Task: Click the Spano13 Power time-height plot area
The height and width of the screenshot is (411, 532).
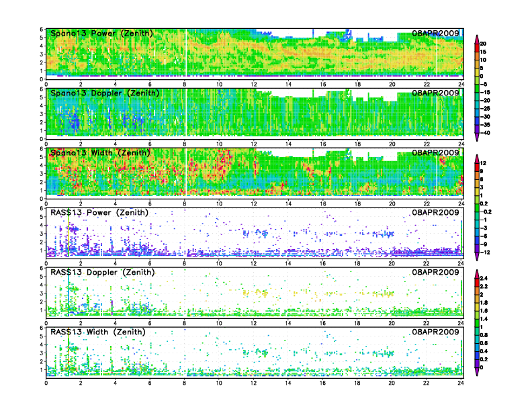Action: [x=255, y=54]
